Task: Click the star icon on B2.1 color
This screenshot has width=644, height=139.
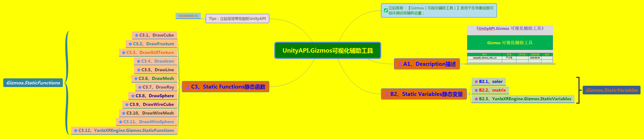Action: [476, 82]
